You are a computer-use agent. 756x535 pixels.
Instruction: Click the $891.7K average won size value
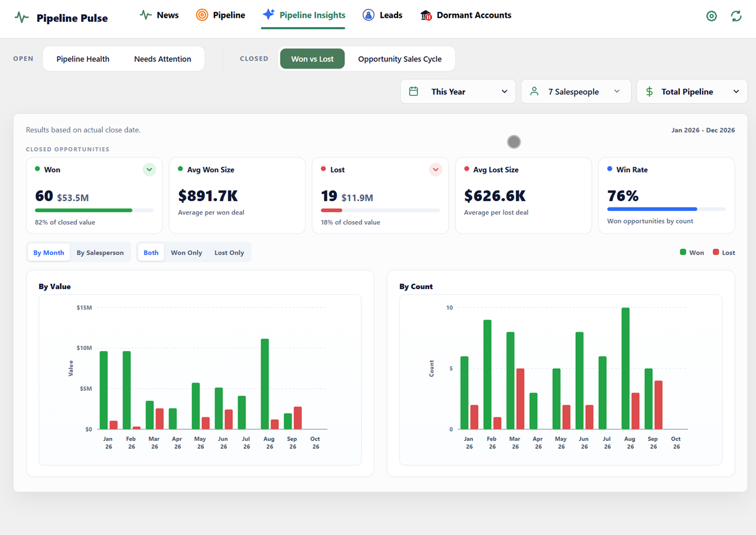tap(208, 196)
